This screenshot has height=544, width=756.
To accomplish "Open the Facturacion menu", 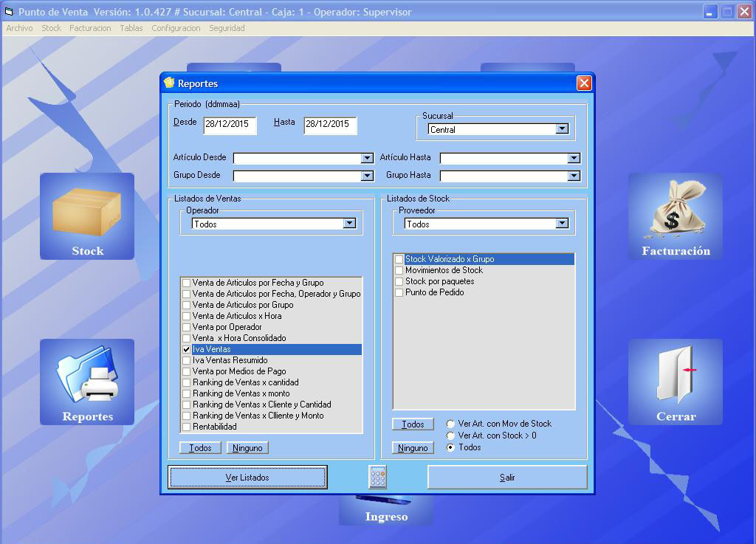I will click(90, 29).
